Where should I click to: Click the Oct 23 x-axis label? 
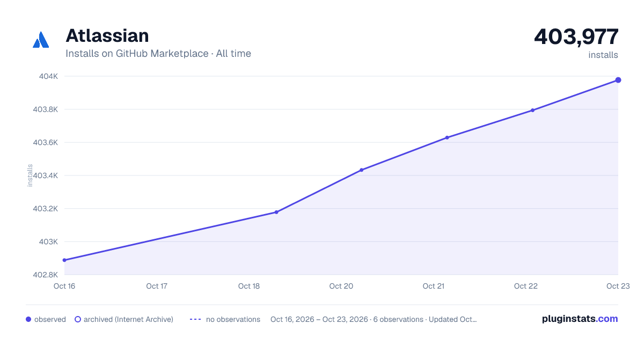(617, 286)
